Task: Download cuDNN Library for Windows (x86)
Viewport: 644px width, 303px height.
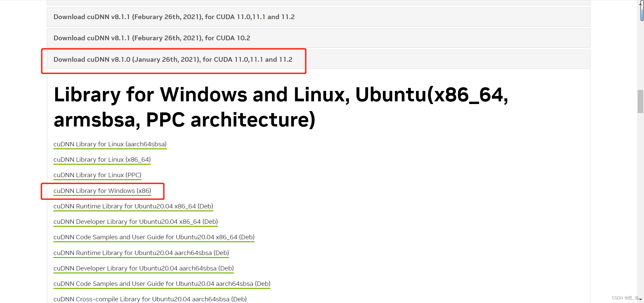Action: [102, 191]
